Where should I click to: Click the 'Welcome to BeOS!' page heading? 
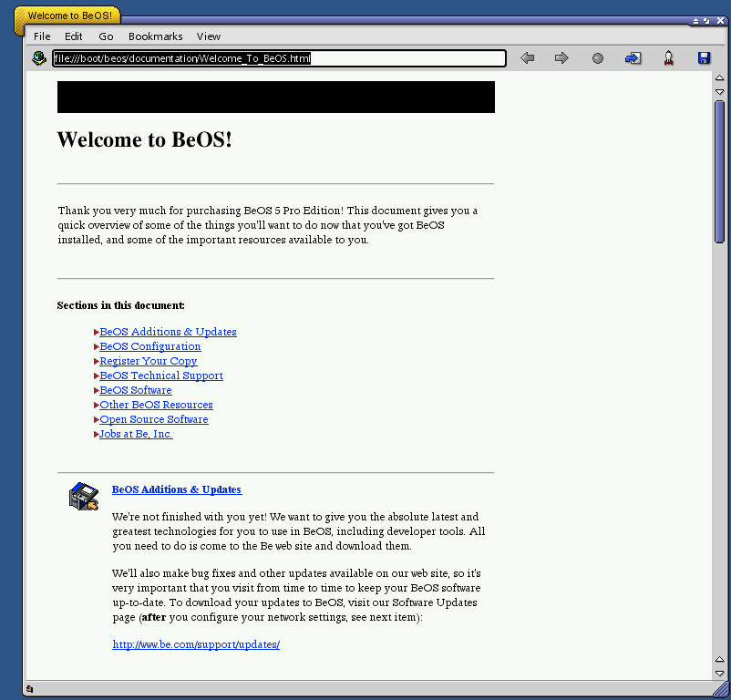coord(145,139)
